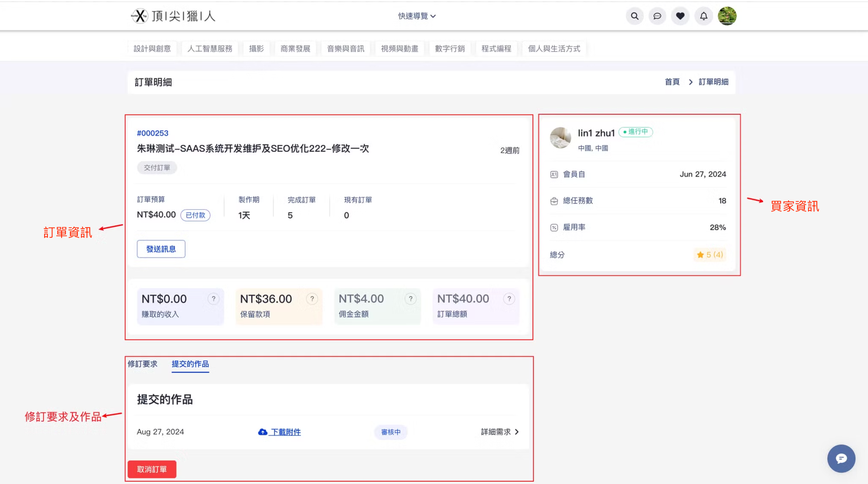This screenshot has height=484, width=868.
Task: Expand the 快速導覽 dropdown
Action: (417, 16)
